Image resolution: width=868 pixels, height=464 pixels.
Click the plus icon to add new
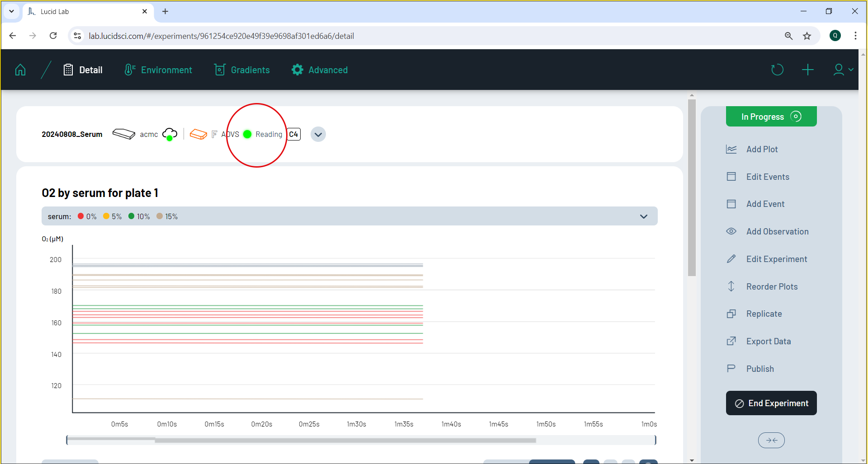807,70
